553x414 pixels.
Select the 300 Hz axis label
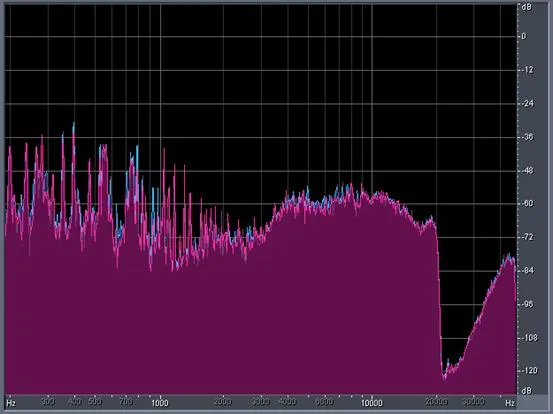coord(48,401)
